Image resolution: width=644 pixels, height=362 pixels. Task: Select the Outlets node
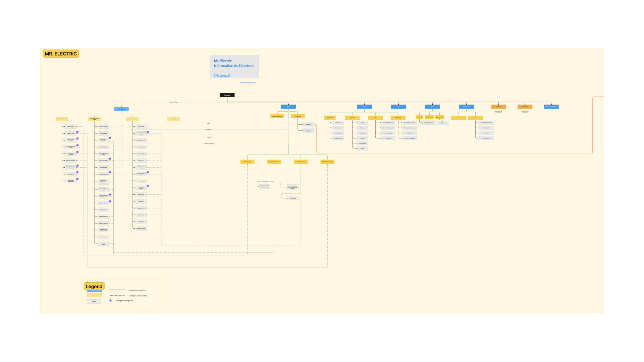tap(363, 148)
